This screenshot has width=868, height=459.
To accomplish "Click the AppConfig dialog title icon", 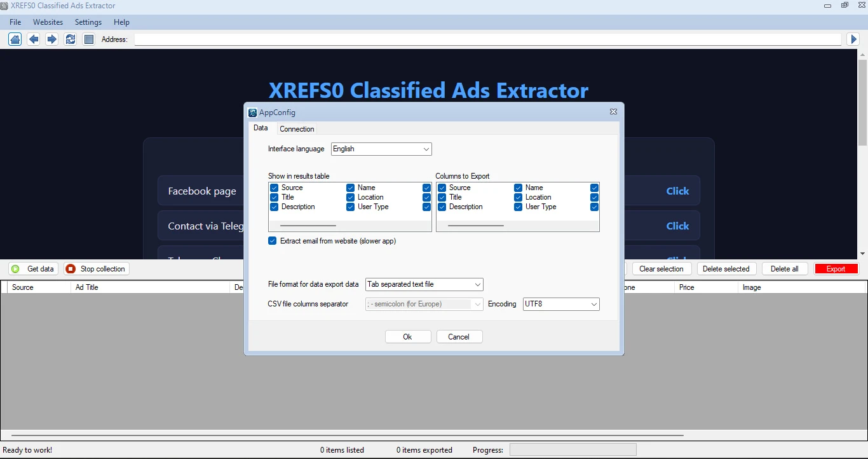I will click(x=252, y=113).
